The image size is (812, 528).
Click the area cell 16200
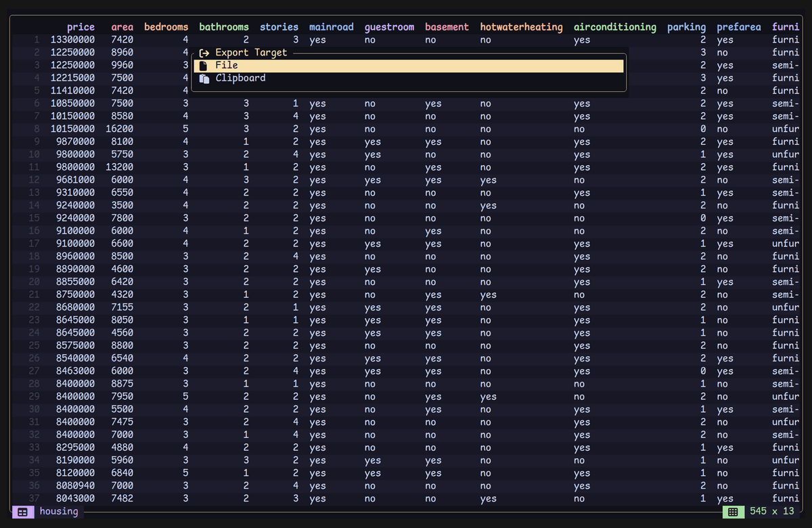click(120, 129)
